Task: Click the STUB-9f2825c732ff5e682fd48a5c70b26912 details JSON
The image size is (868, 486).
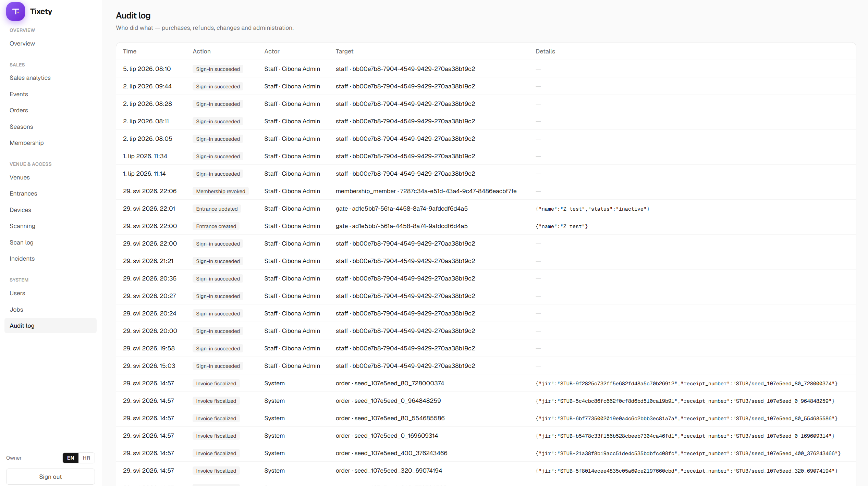Action: tap(686, 384)
